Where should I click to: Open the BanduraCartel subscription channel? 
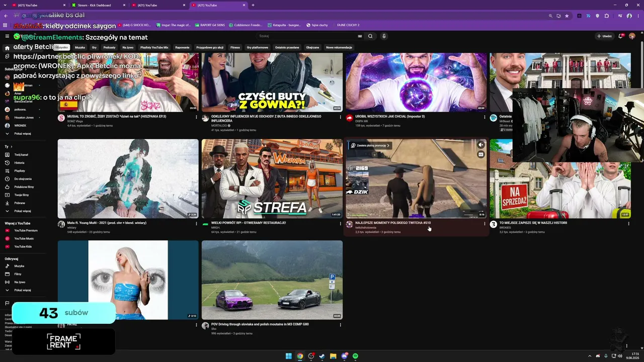(x=23, y=102)
